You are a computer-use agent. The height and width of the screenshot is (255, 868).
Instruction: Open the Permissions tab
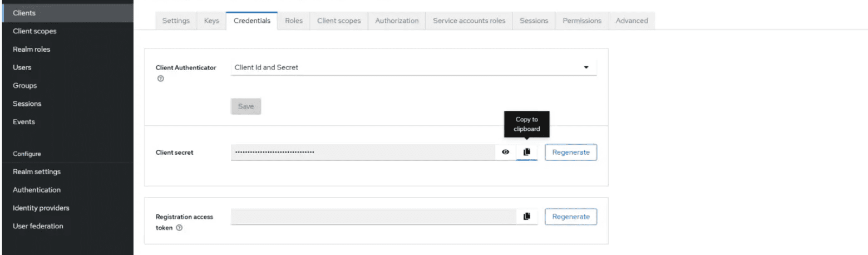[x=582, y=21]
